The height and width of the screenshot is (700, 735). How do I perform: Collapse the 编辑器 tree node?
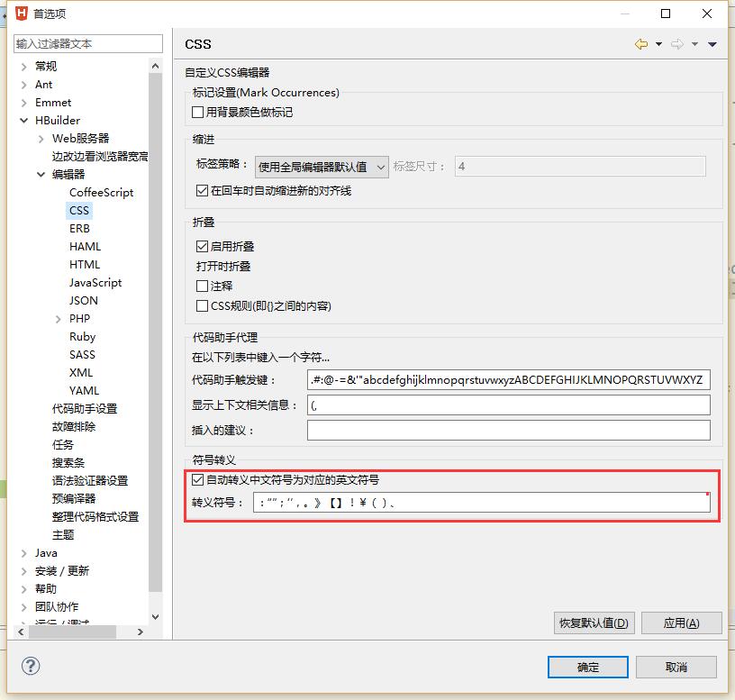[41, 175]
